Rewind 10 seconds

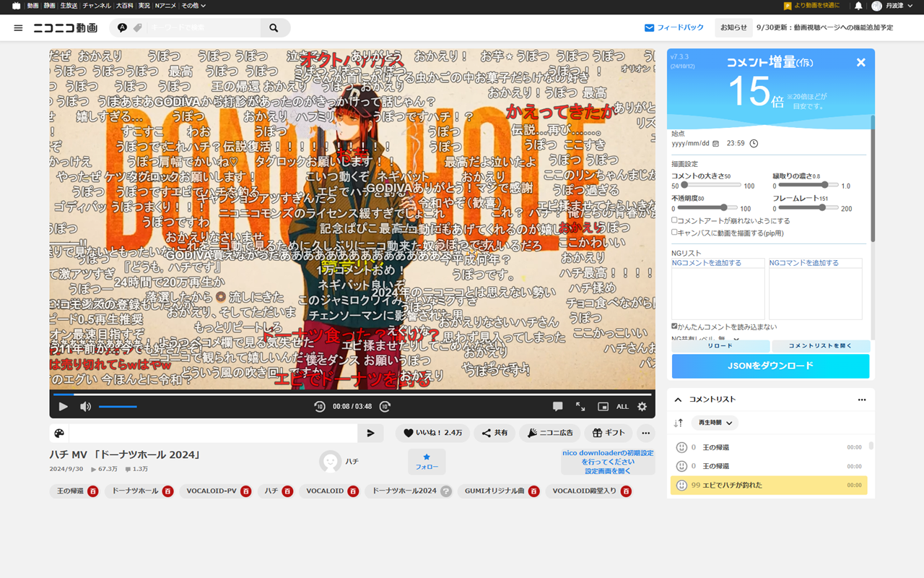click(320, 407)
